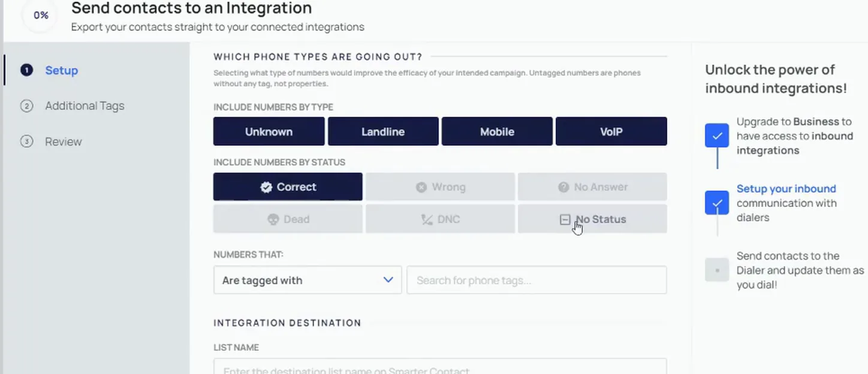Toggle the Unknown phone type
The width and height of the screenshot is (868, 374).
tap(269, 131)
